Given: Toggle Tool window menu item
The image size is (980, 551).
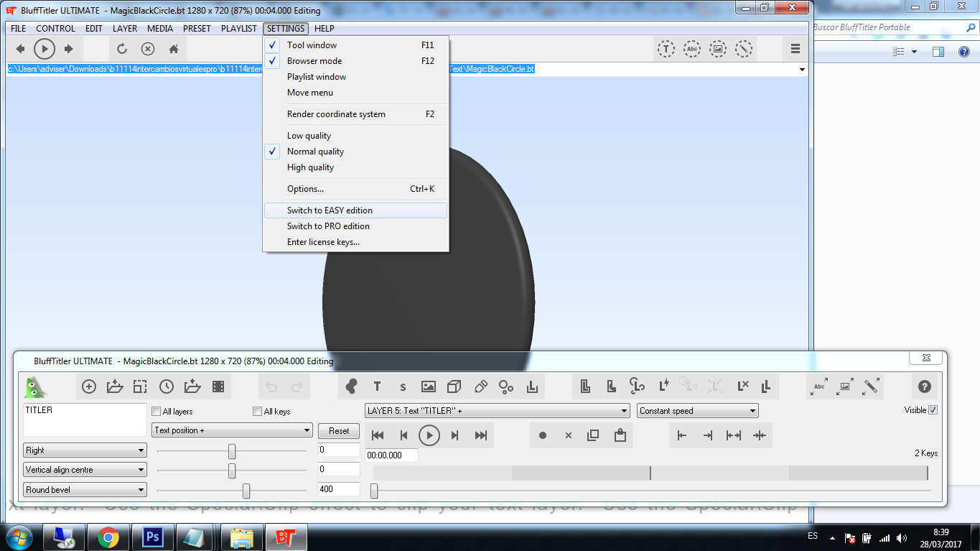Looking at the screenshot, I should 356,45.
